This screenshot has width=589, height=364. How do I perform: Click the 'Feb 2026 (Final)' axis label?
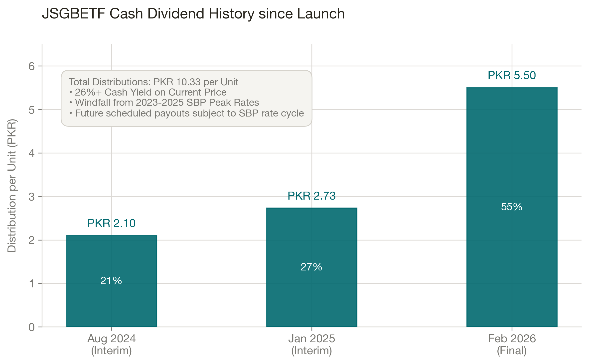coord(512,345)
